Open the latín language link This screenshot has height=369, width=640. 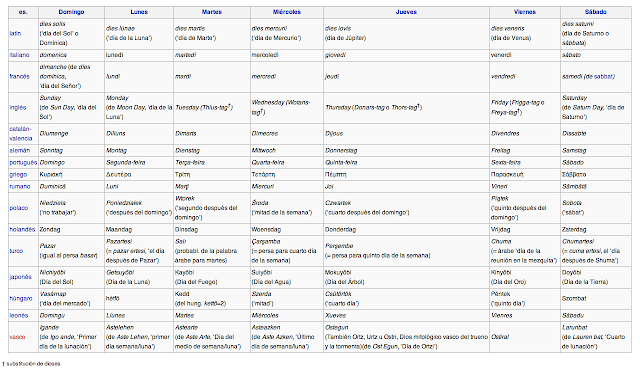point(15,33)
